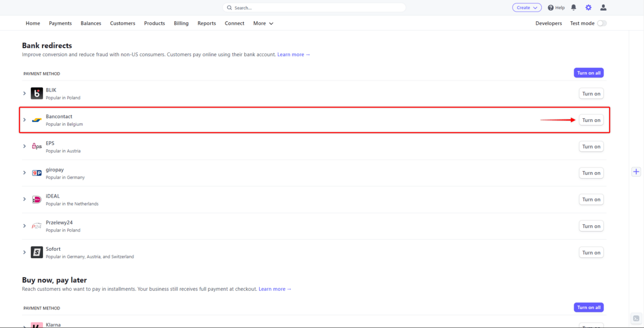
Task: Open the Connect tab
Action: tap(235, 23)
